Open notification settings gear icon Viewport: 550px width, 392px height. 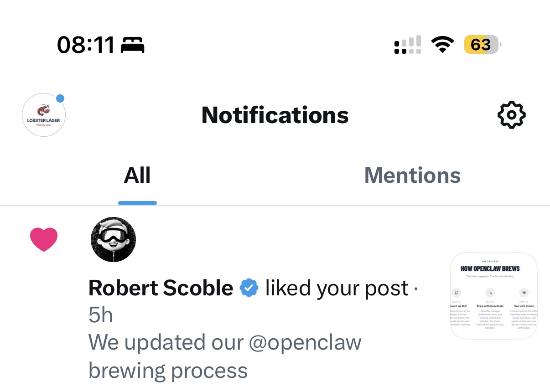pos(511,115)
